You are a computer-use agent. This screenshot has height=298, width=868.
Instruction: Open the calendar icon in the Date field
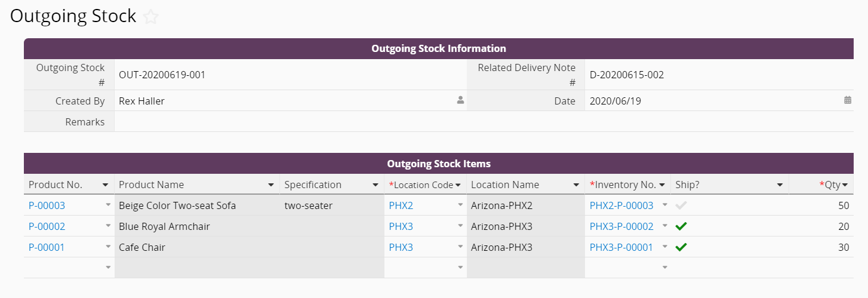[x=848, y=100]
